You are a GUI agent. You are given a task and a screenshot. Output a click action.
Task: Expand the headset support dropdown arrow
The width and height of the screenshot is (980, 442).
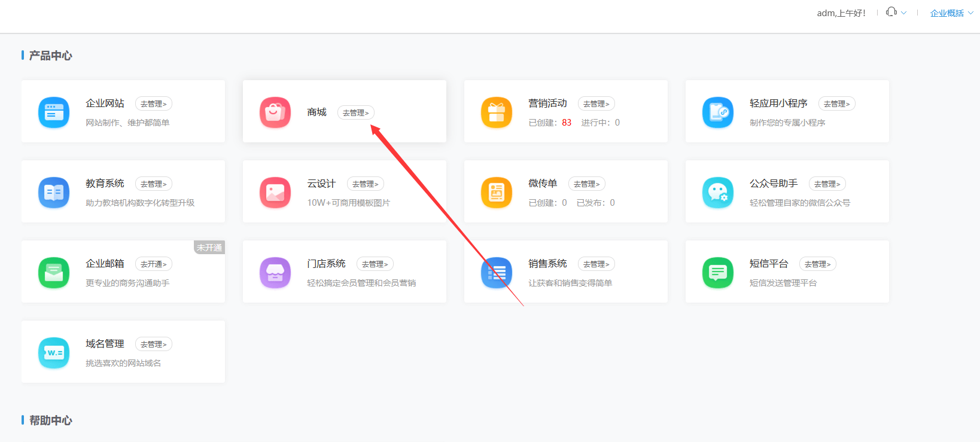903,13
